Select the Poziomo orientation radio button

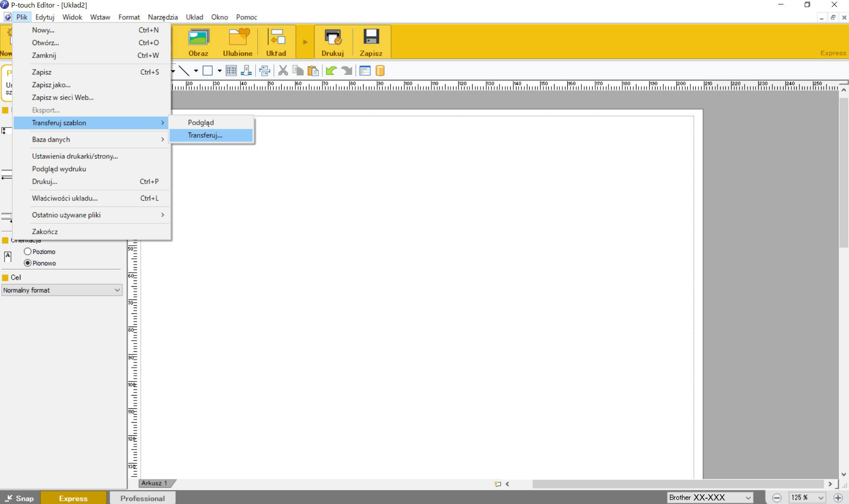pos(28,251)
